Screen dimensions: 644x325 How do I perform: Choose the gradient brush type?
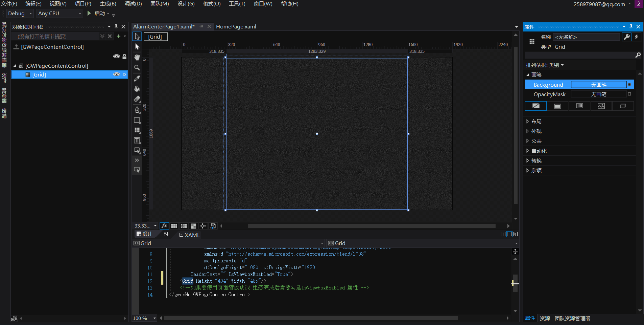pos(579,106)
